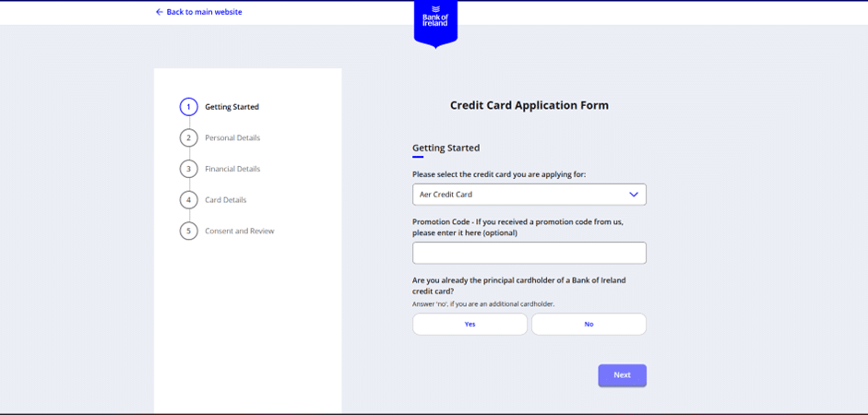This screenshot has height=415, width=868.
Task: Open the Financial Details step label
Action: click(232, 169)
